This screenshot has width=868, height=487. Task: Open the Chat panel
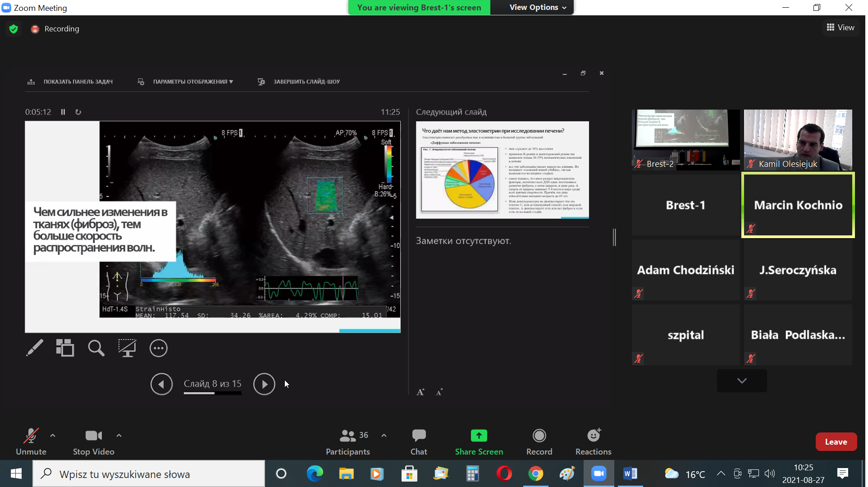[x=419, y=442]
